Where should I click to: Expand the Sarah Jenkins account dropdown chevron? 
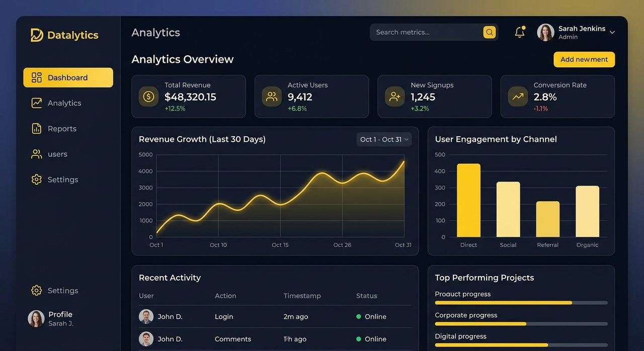tap(612, 32)
